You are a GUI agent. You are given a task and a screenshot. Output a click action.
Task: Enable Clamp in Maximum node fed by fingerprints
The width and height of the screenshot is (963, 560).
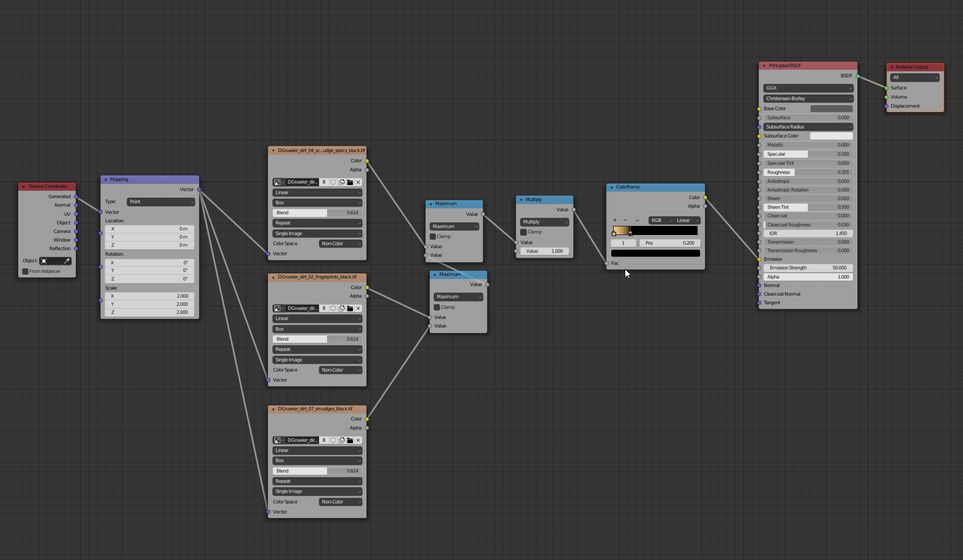[x=437, y=307]
